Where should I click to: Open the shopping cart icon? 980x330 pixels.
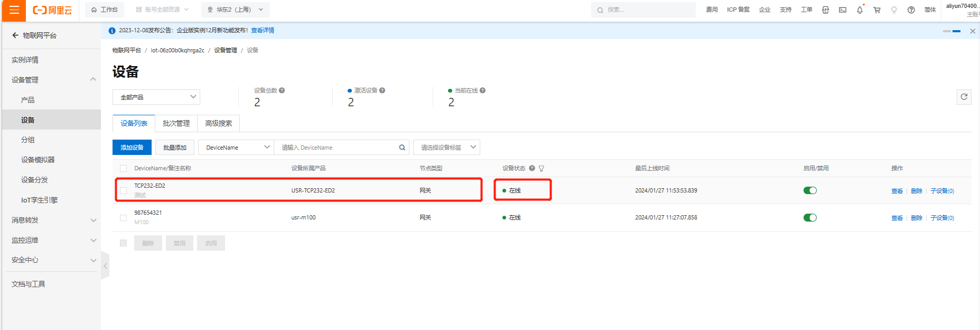pyautogui.click(x=877, y=10)
